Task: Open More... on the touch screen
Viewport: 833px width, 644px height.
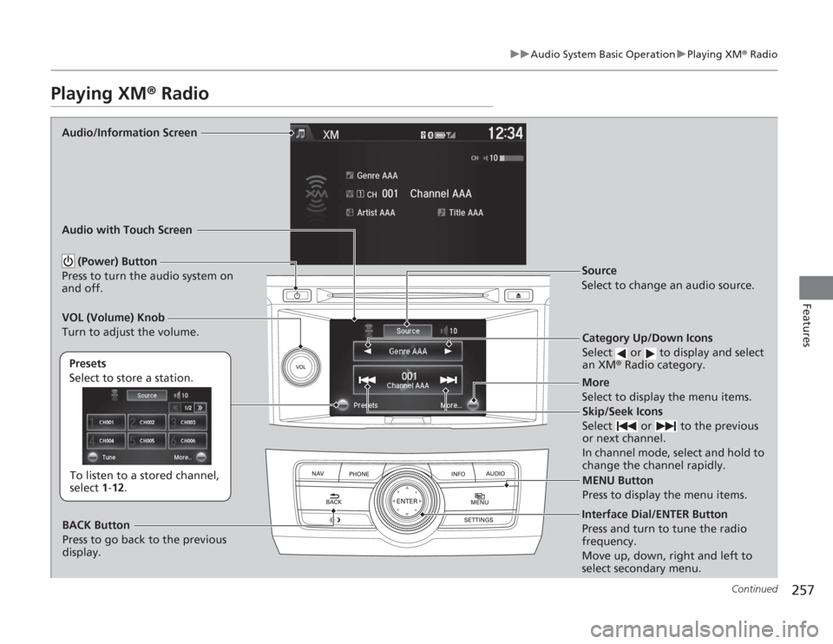Action: [458, 405]
